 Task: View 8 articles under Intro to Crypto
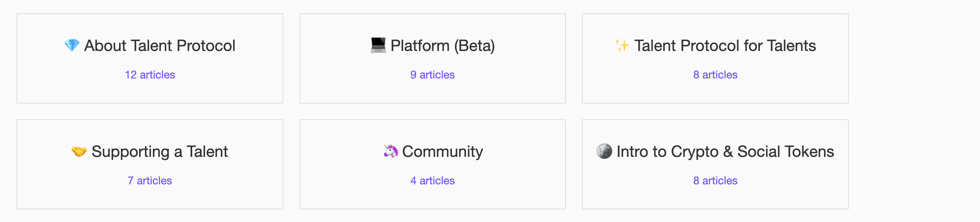tap(715, 180)
